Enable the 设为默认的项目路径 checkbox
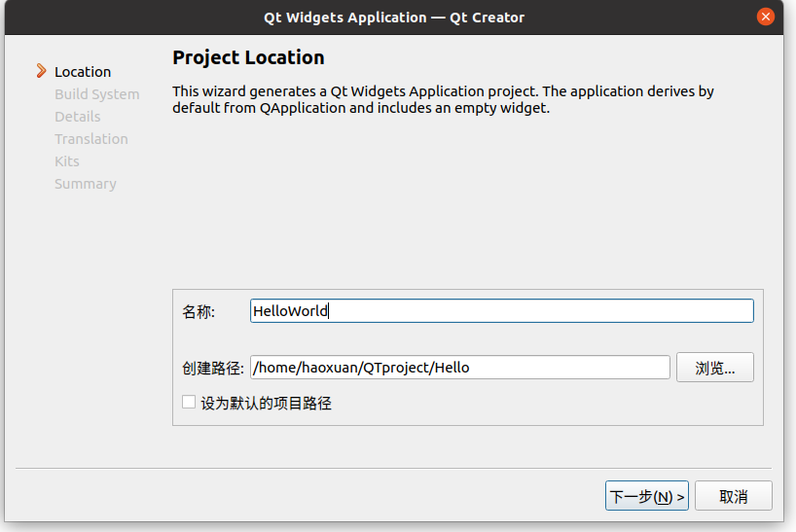This screenshot has height=532, width=796. [x=189, y=402]
